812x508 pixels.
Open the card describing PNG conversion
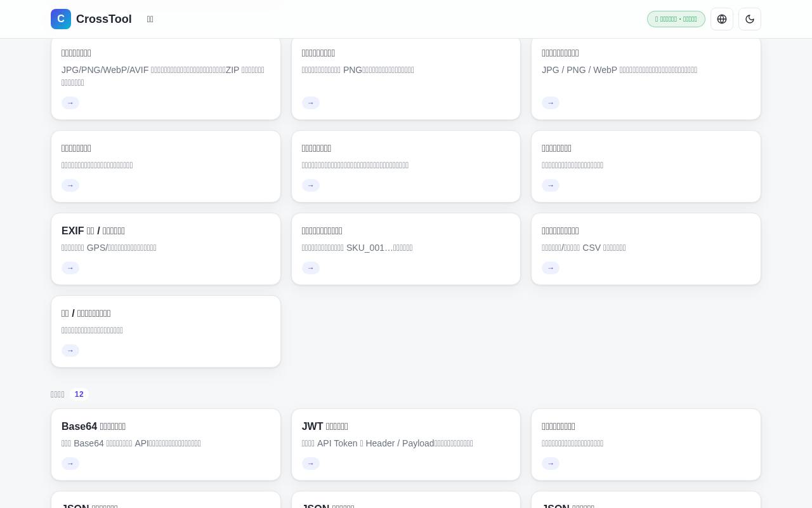406,77
